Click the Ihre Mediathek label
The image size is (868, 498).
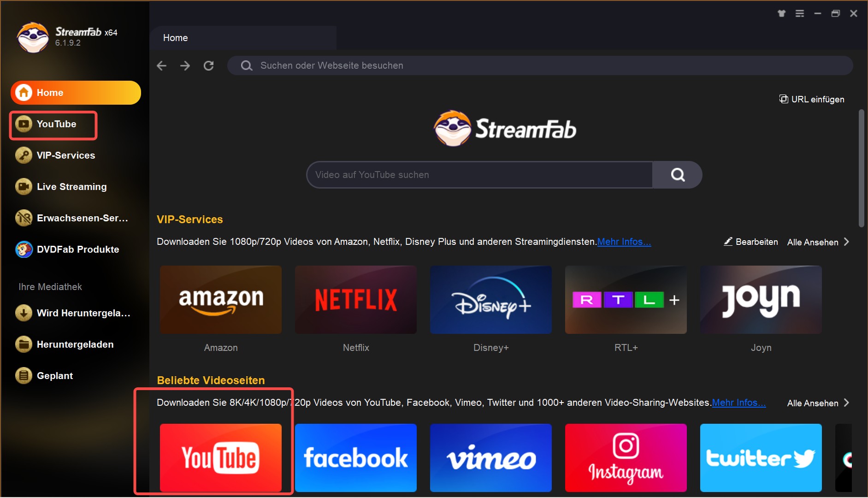click(x=50, y=287)
